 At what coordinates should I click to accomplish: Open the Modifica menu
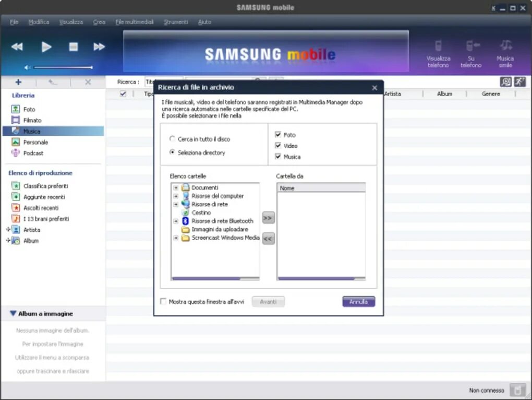39,22
